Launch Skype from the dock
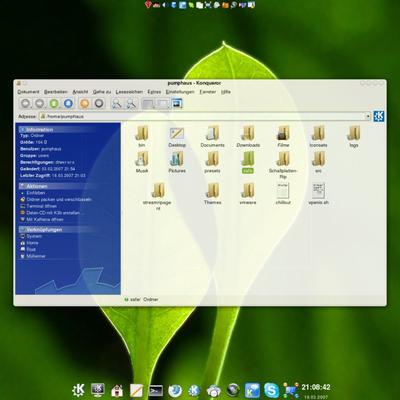This screenshot has width=400, height=400. click(272, 390)
